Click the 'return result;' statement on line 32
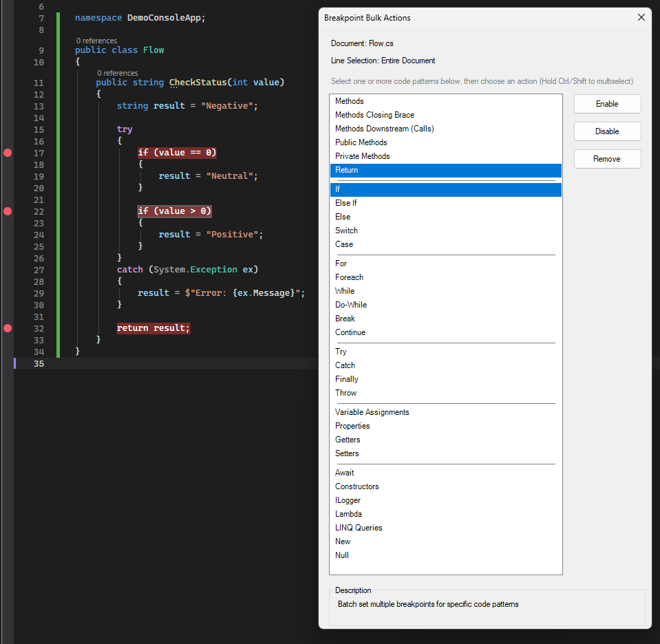This screenshot has height=644, width=660. point(153,328)
